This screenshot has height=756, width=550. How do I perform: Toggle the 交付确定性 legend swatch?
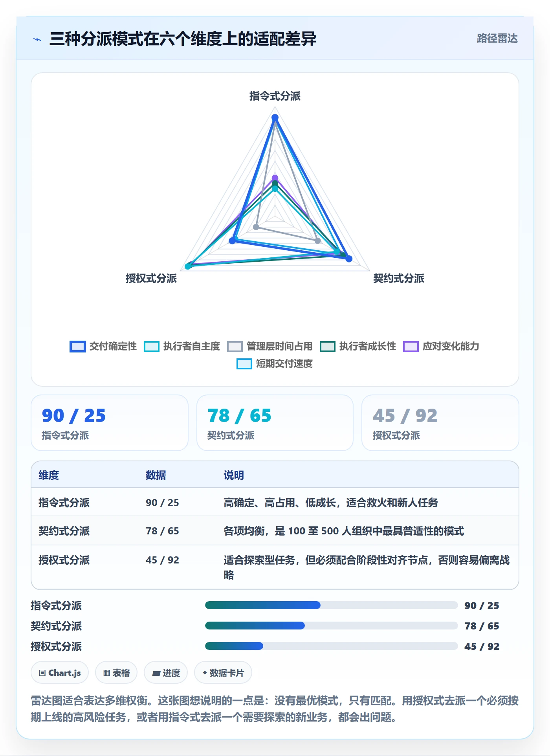click(x=78, y=347)
